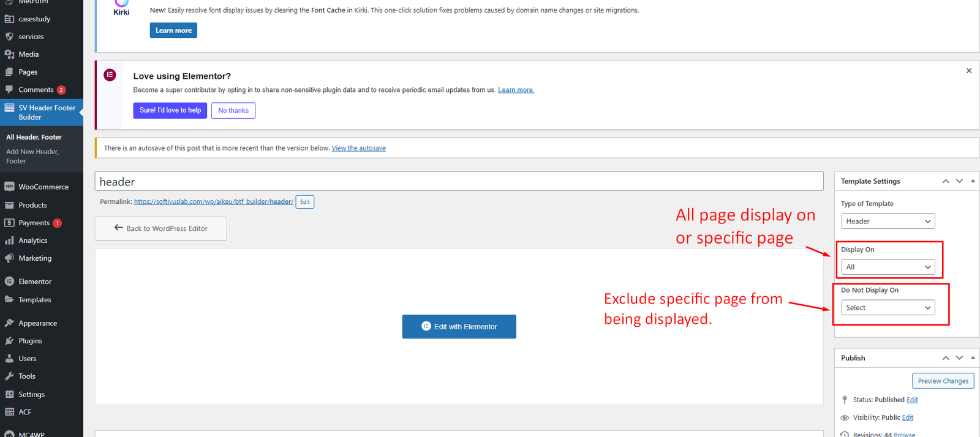Click the header title input field
Screen dimensions: 980x437
[x=459, y=182]
